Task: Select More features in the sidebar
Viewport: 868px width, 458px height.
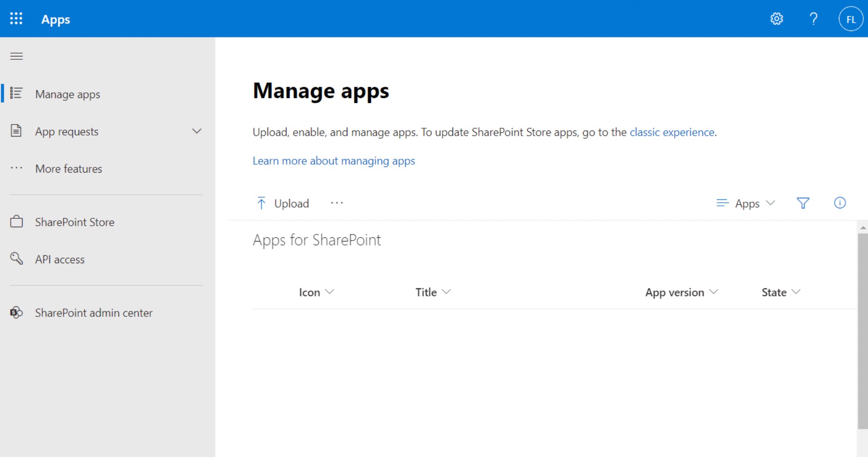Action: pyautogui.click(x=68, y=168)
